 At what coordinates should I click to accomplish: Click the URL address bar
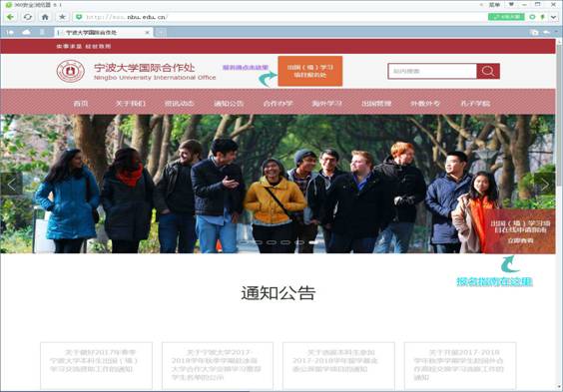(x=281, y=17)
